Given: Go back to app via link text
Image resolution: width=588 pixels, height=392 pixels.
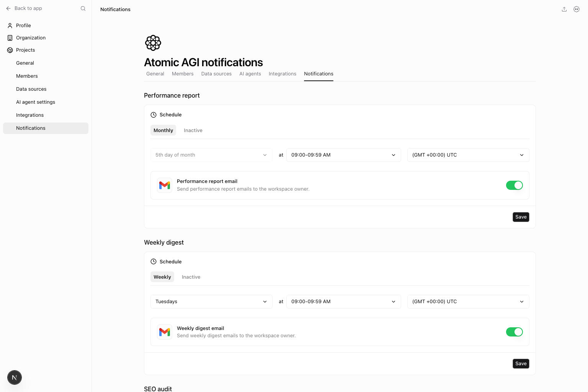Looking at the screenshot, I should pyautogui.click(x=28, y=8).
